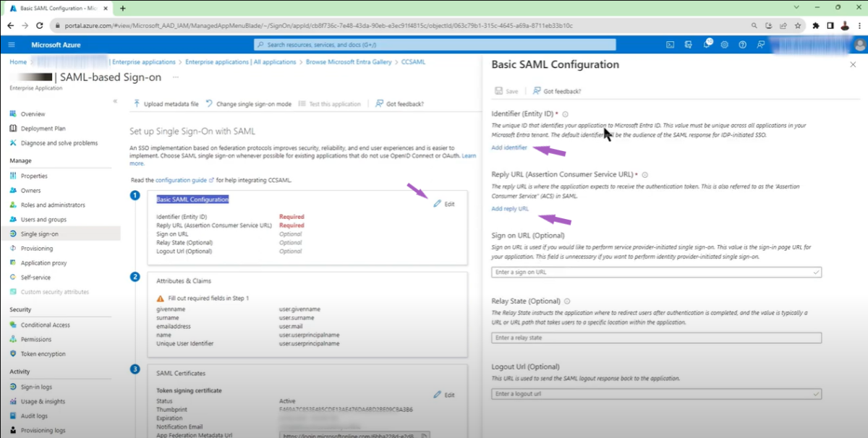Open the browser Extensions puzzle icon

[816, 25]
